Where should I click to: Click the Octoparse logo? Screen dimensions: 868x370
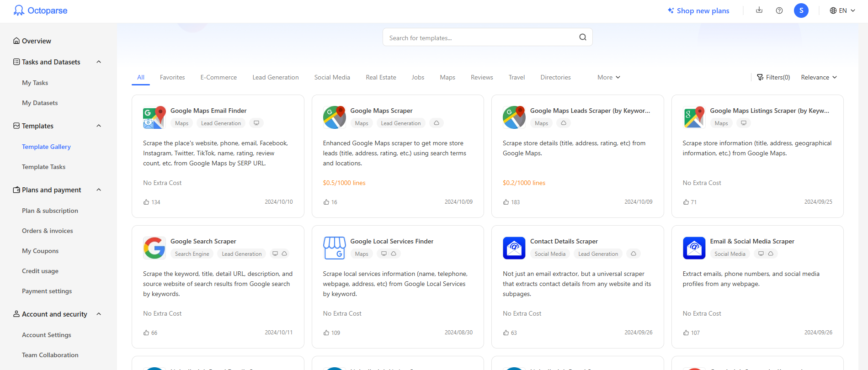tap(40, 11)
